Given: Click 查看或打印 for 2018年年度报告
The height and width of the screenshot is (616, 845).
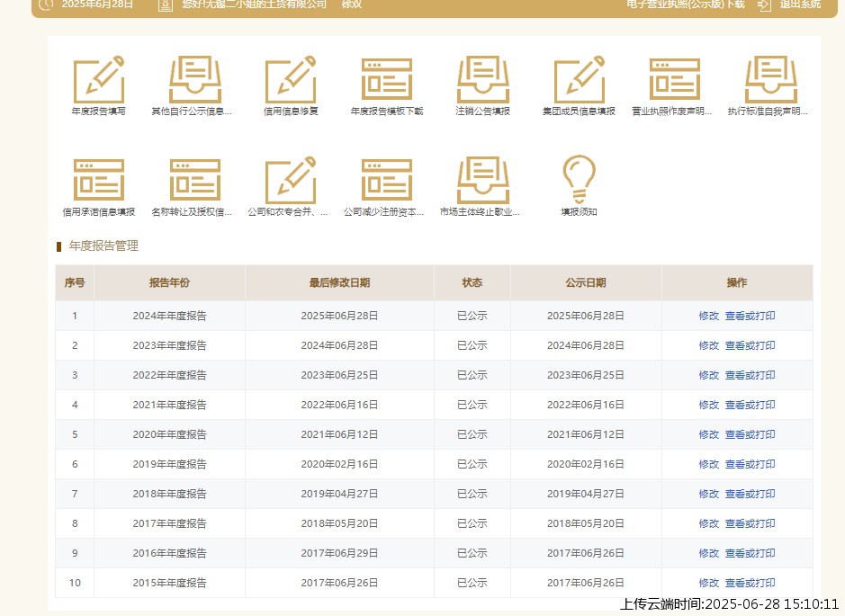Looking at the screenshot, I should point(751,493).
